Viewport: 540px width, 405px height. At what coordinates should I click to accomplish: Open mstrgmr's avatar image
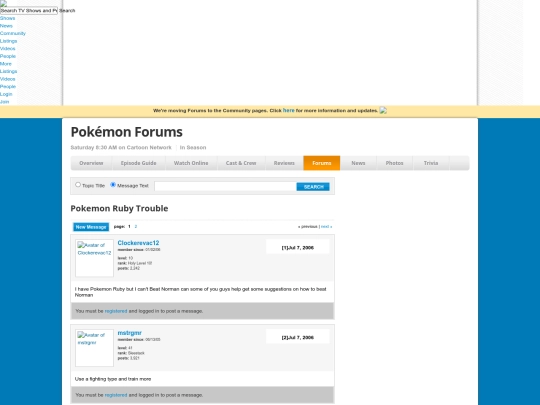[x=94, y=348]
